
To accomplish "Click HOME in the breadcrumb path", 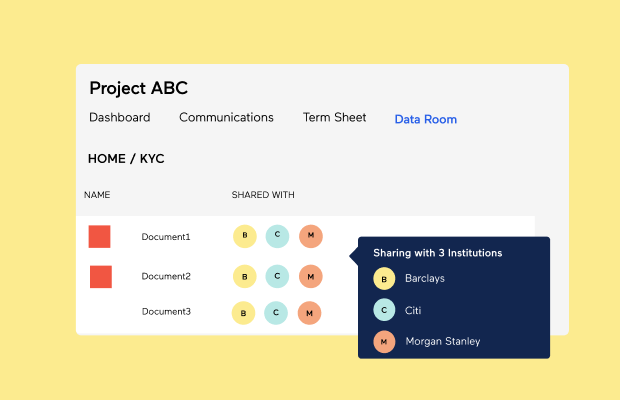I will click(106, 159).
